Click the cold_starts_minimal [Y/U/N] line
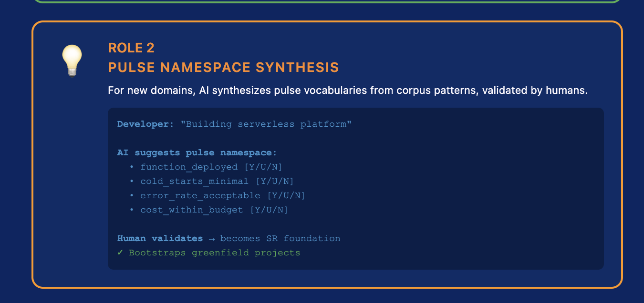This screenshot has width=644, height=303. pos(211,182)
